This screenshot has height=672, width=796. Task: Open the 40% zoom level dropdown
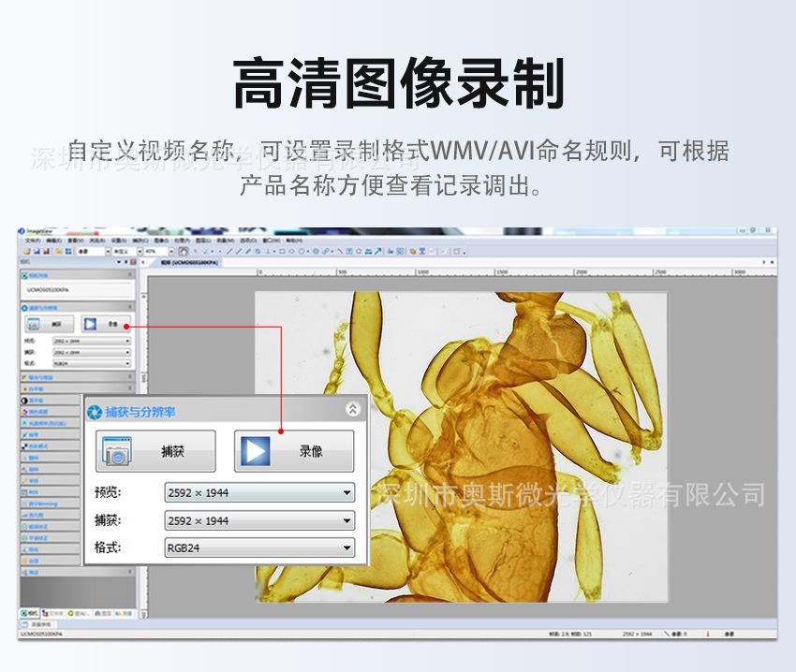(170, 251)
